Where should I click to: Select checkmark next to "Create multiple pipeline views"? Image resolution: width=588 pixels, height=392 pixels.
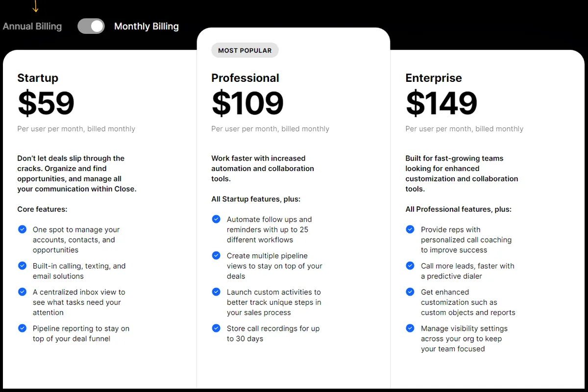pos(216,255)
